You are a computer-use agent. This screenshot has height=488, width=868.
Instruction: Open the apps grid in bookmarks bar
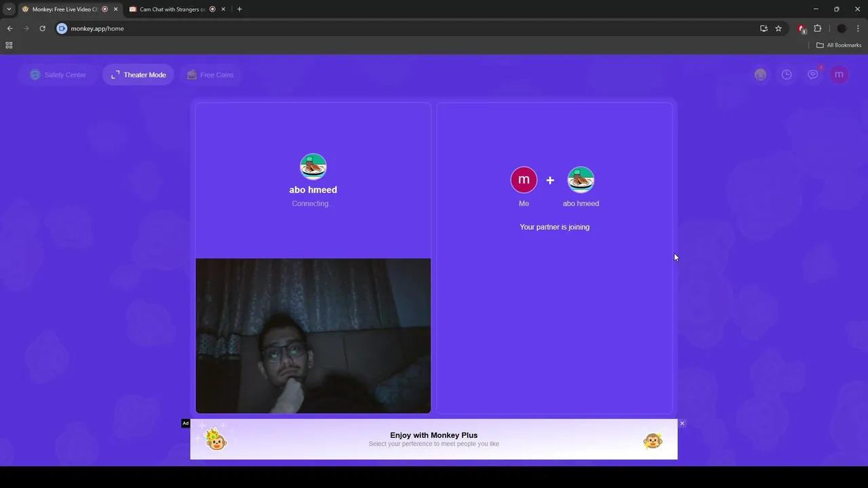point(9,45)
